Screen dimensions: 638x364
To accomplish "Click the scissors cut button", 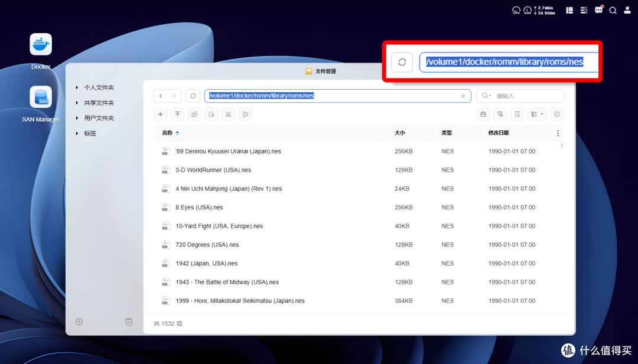I will [228, 114].
